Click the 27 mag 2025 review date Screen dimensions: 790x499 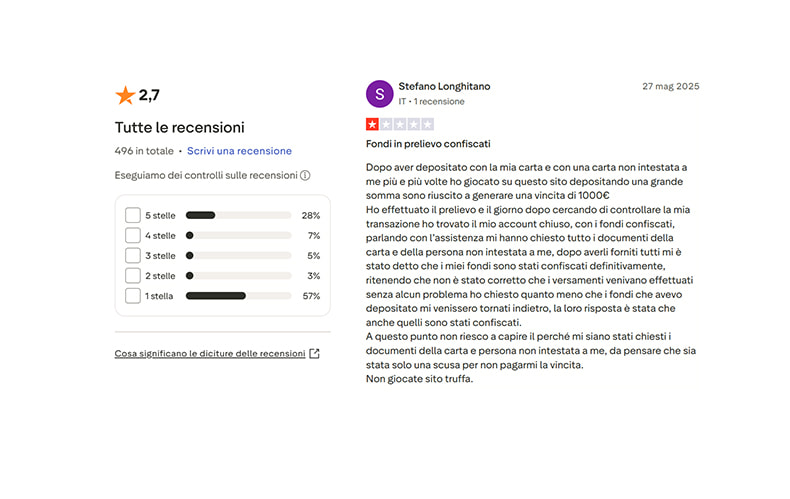click(x=670, y=86)
